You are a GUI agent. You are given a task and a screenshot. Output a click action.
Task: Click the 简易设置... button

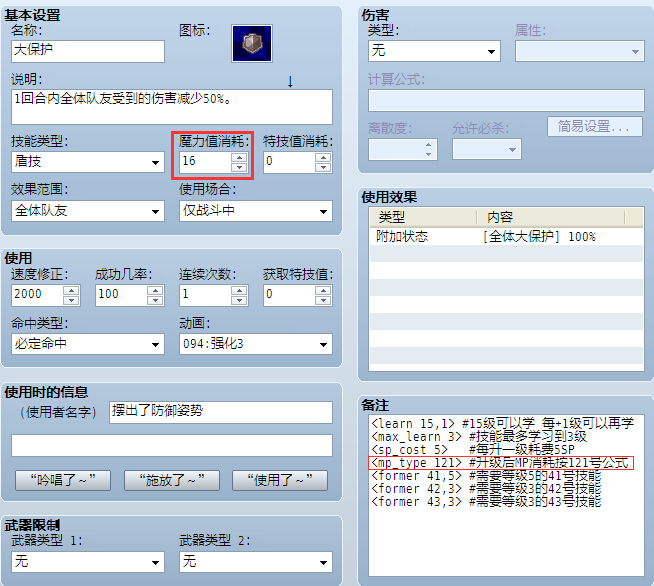[595, 126]
